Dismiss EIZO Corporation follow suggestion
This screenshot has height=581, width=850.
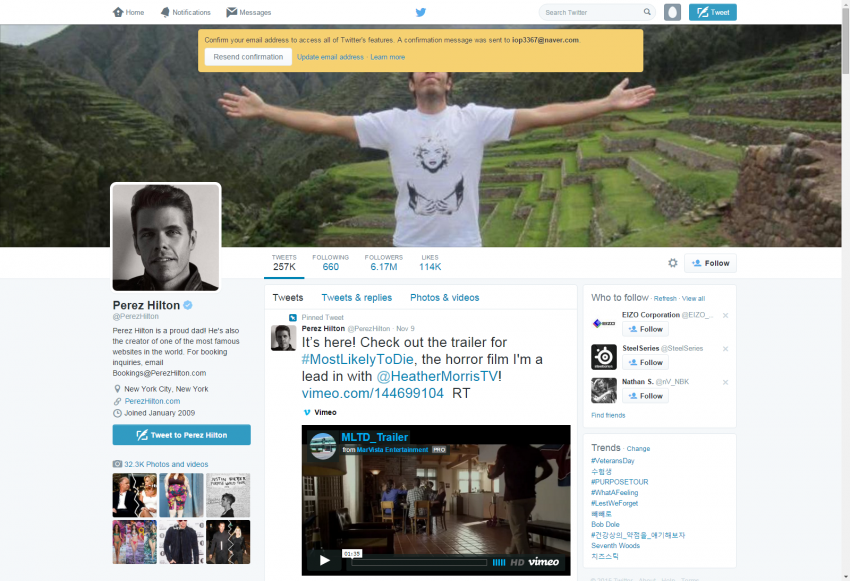[x=725, y=316]
